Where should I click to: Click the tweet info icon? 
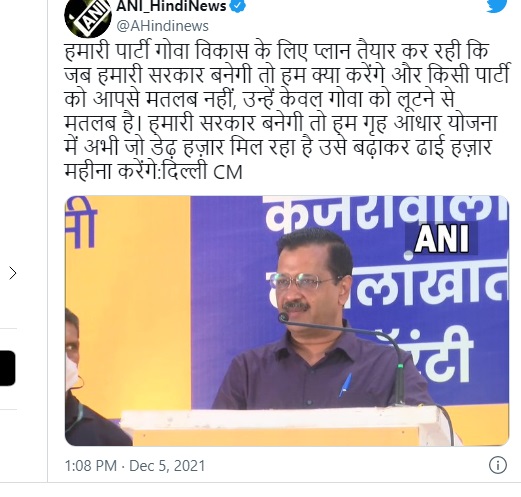pos(498,465)
